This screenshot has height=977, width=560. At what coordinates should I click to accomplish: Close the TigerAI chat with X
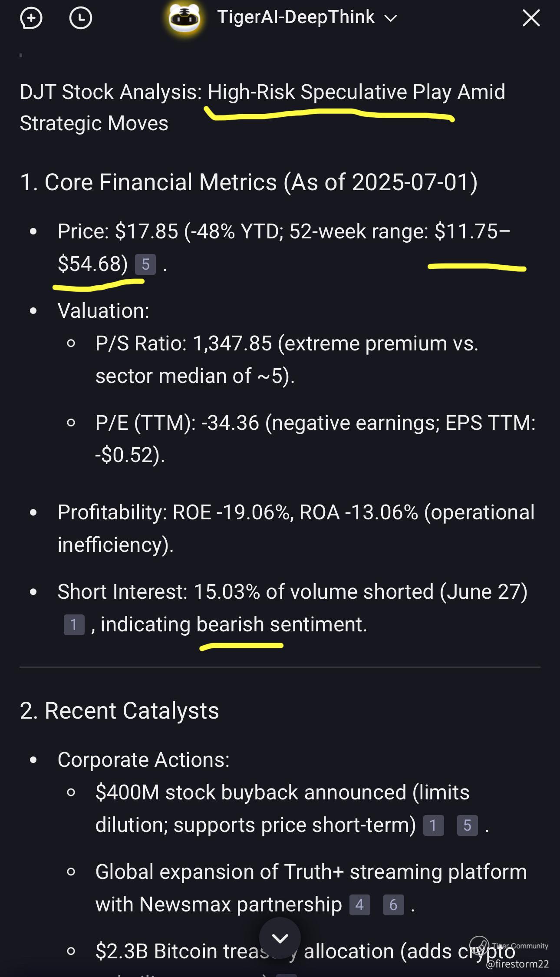tap(531, 18)
